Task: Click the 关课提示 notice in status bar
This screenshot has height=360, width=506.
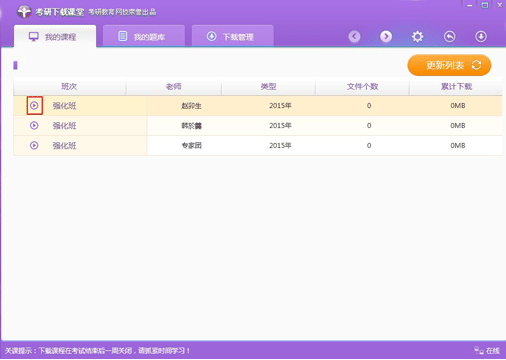Action: [98, 351]
